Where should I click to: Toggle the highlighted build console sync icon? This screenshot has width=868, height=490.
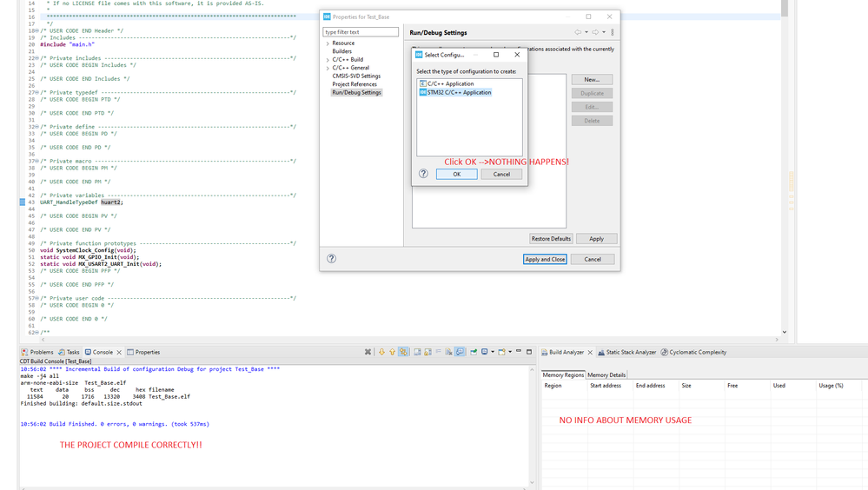click(403, 352)
